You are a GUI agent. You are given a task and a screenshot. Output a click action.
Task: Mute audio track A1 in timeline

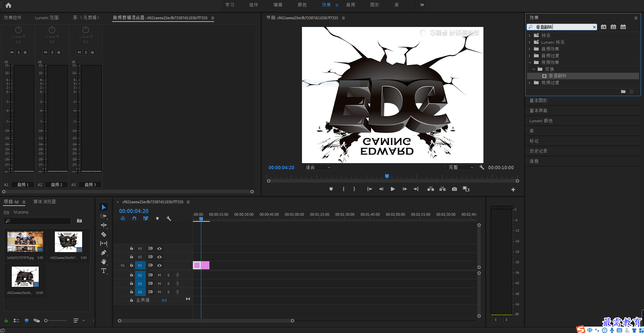(159, 275)
